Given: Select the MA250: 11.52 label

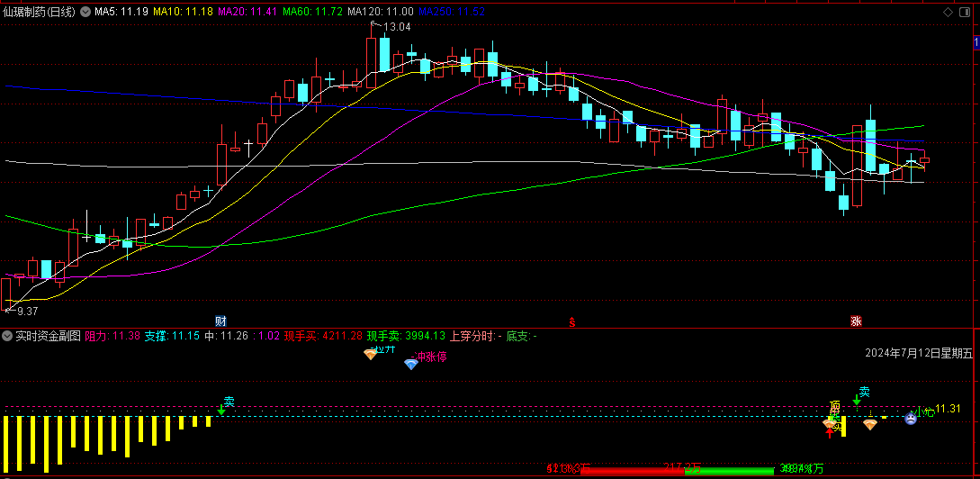Looking at the screenshot, I should pos(451,12).
